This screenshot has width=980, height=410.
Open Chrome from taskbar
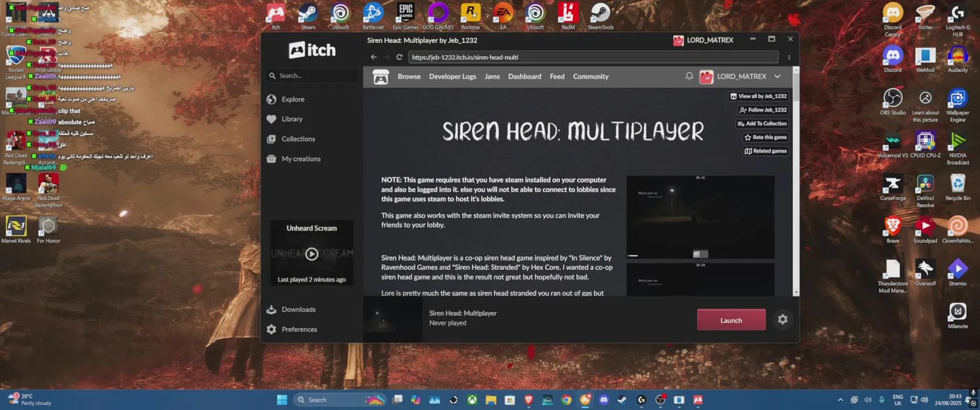566,400
